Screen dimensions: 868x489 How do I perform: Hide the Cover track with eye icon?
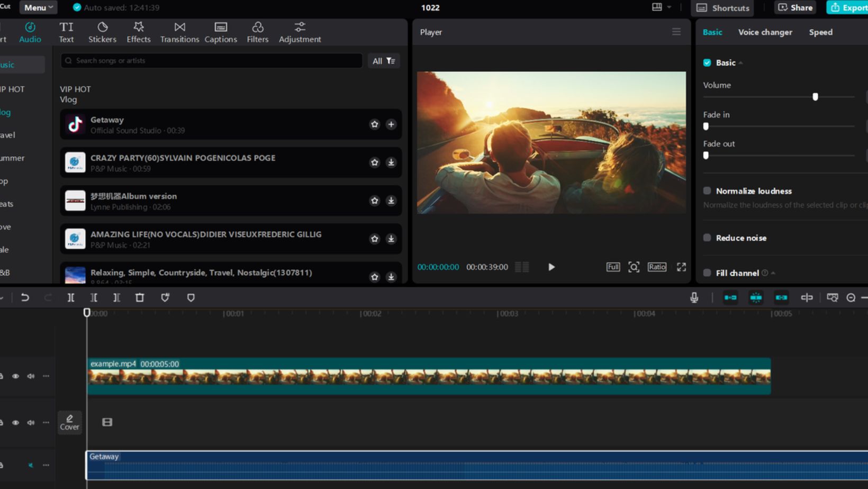[x=15, y=422]
